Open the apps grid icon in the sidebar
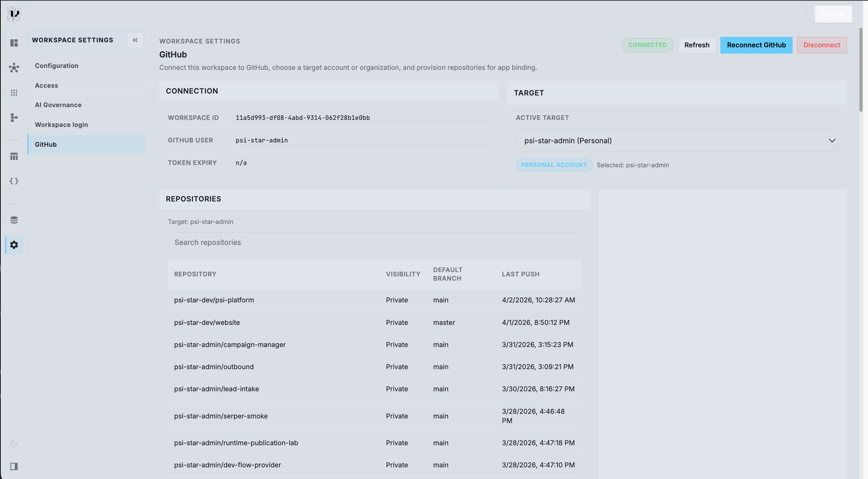This screenshot has height=479, width=868. pos(14,92)
